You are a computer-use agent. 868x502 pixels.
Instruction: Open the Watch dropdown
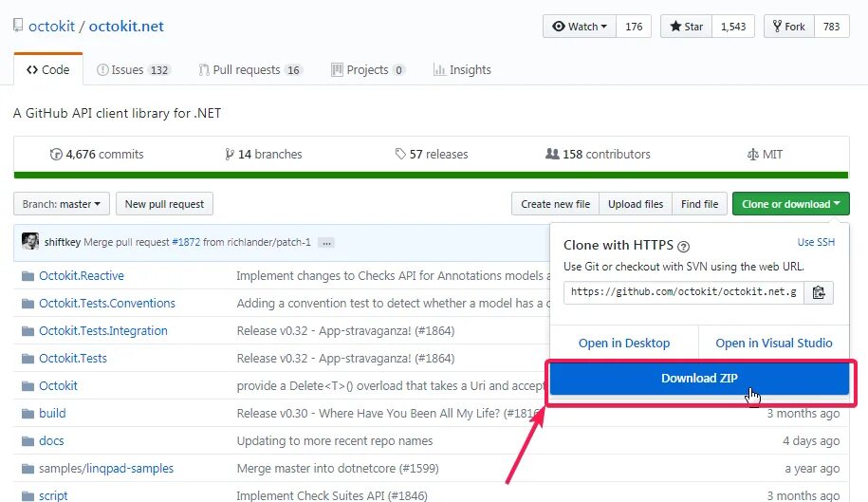pyautogui.click(x=580, y=27)
